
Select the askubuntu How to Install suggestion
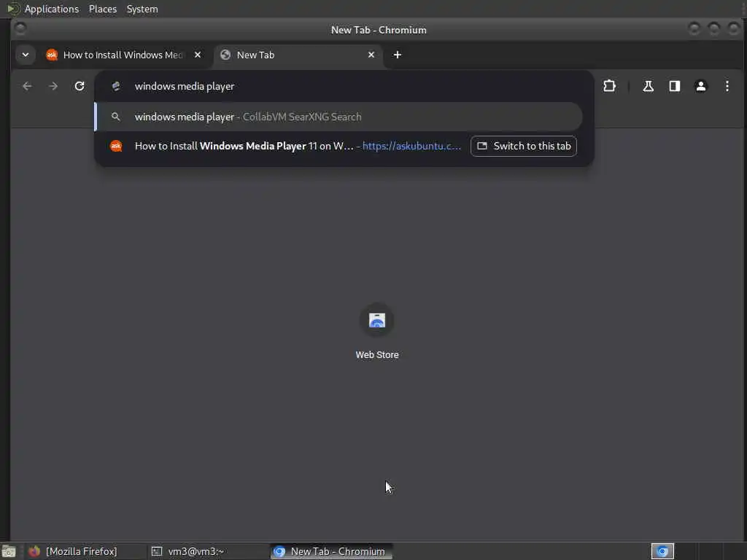point(284,146)
